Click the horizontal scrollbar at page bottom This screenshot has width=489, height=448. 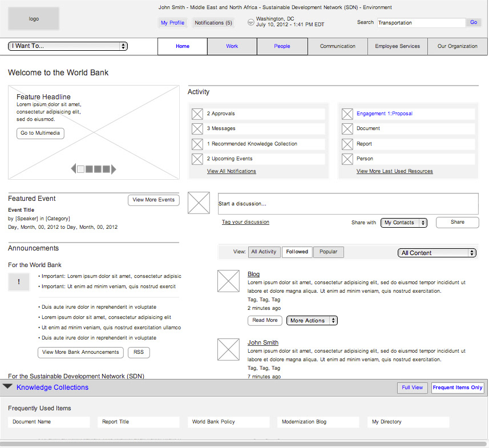[243, 443]
